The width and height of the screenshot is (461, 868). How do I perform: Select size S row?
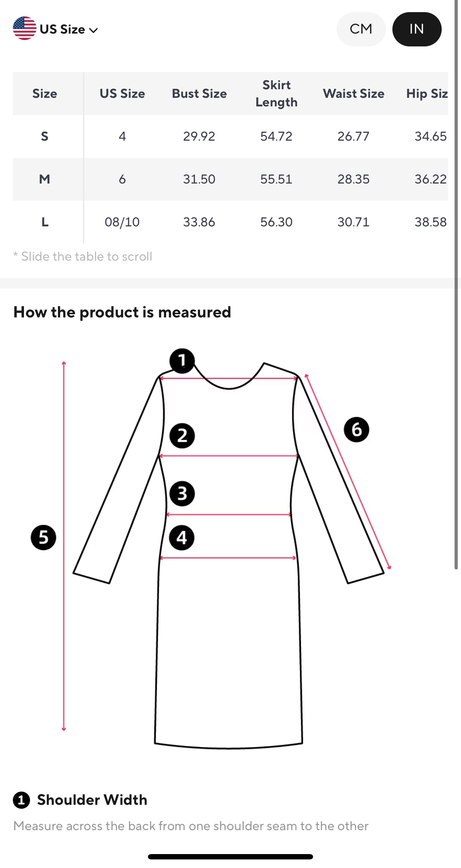[x=45, y=136]
